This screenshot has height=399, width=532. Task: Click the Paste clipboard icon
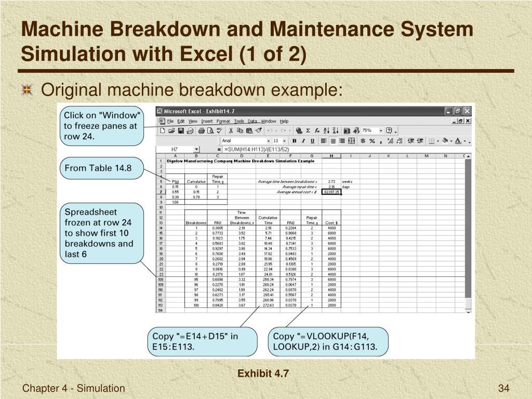[x=249, y=130]
